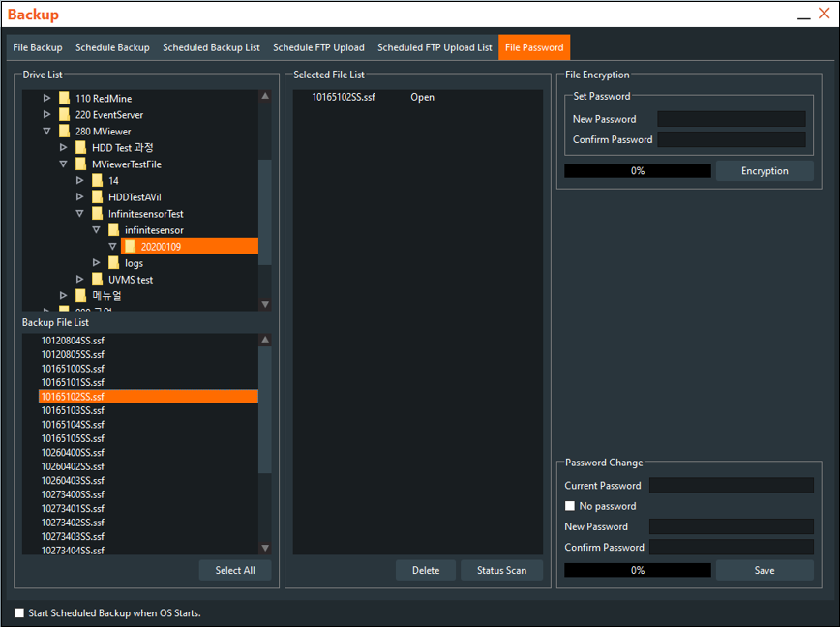Click the 220 EventServer folder icon
840x627 pixels.
coord(65,115)
